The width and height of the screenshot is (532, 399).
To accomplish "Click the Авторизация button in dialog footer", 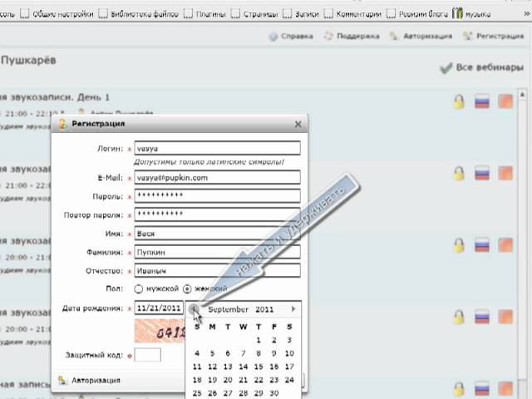I will (x=89, y=381).
